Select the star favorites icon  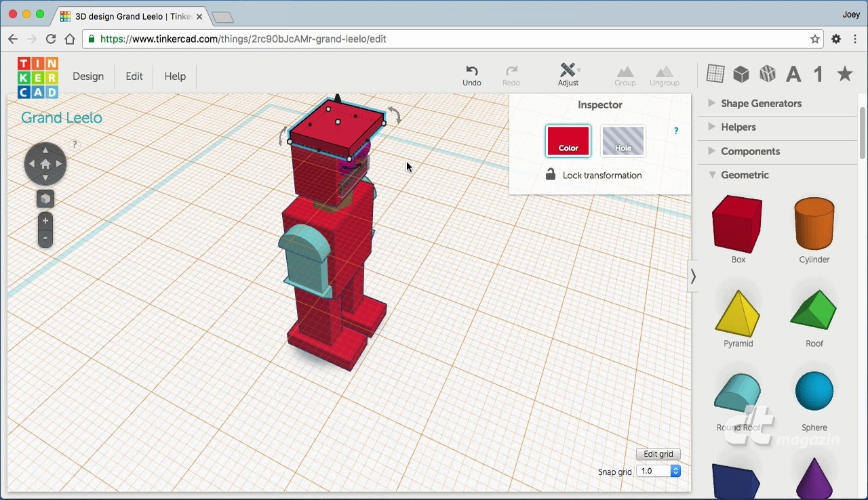click(844, 74)
